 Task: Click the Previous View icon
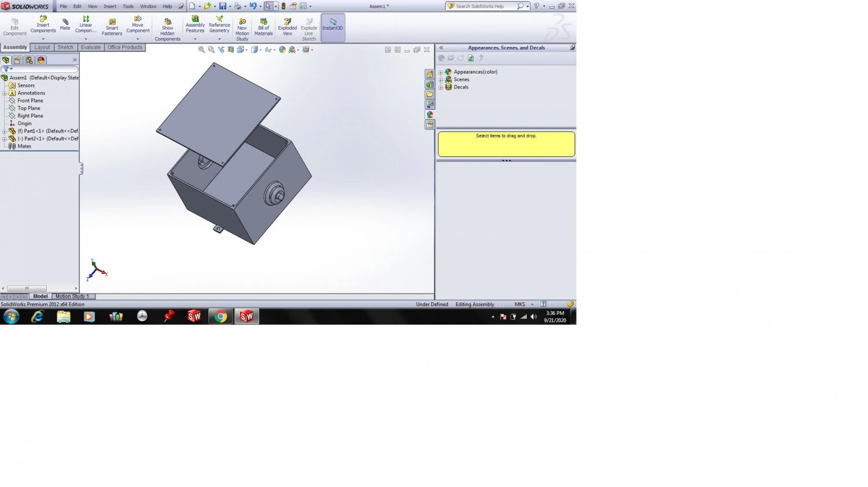tap(221, 50)
